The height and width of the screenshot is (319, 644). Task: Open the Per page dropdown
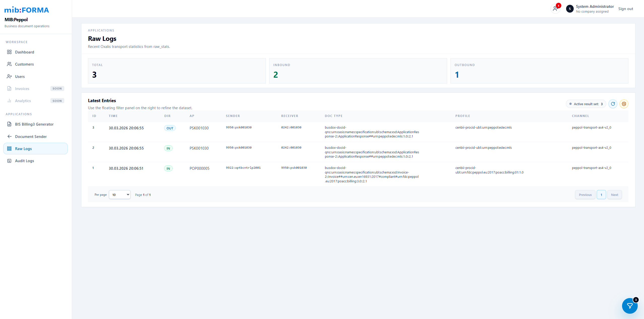click(x=120, y=194)
